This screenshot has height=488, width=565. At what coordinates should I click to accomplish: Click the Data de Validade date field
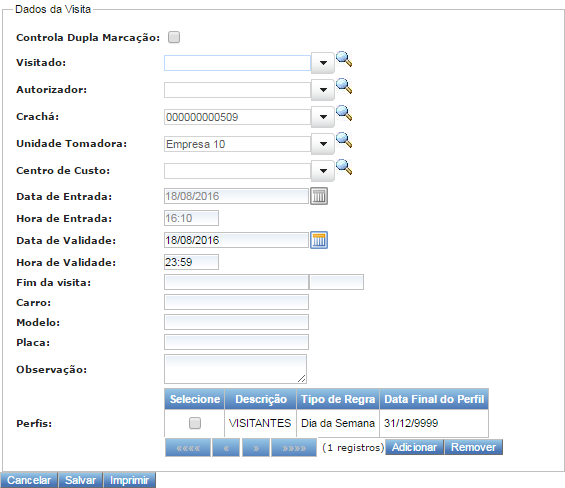(x=236, y=240)
